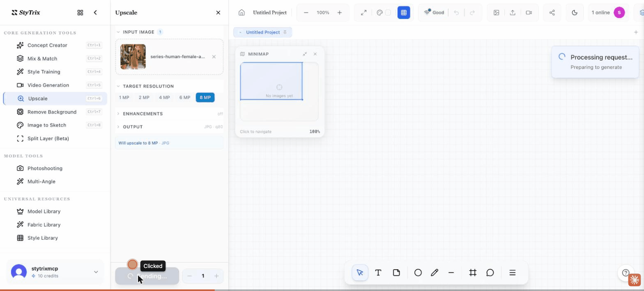Close the minimap panel
This screenshot has width=644, height=291.
[315, 54]
